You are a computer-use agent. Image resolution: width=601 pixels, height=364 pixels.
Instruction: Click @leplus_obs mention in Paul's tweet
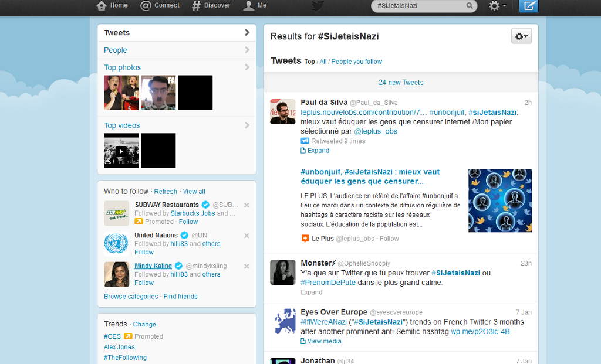click(376, 132)
